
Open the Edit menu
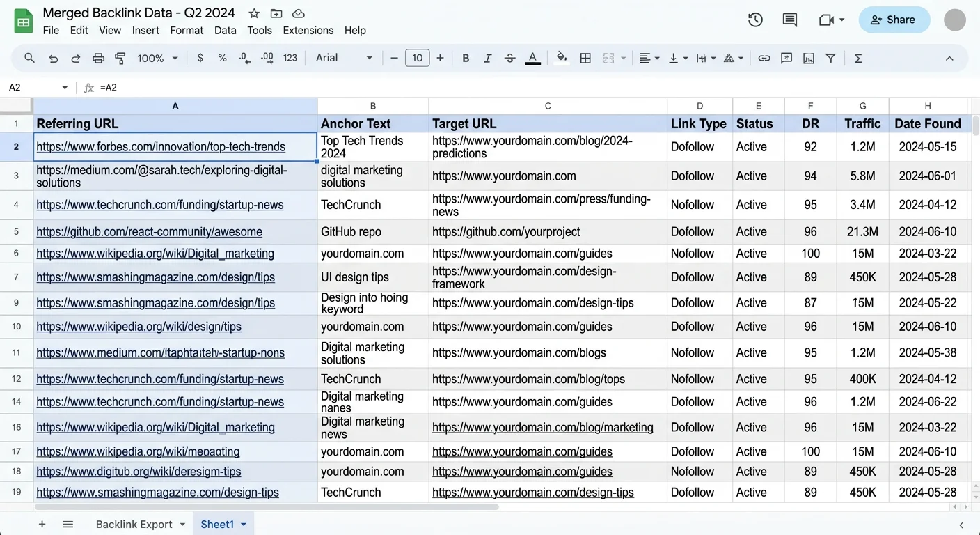[79, 31]
